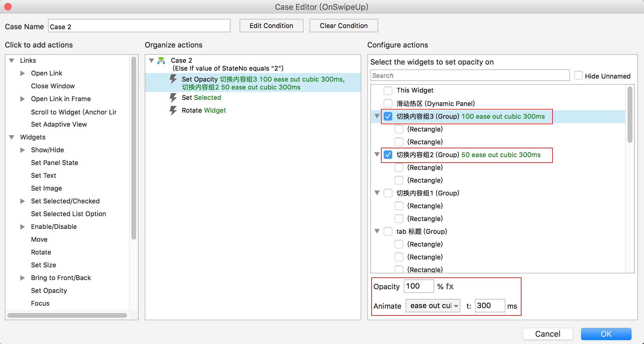Click the lightning icon beside Set Opacity action
Screen dimensions: 644x344
pyautogui.click(x=173, y=79)
